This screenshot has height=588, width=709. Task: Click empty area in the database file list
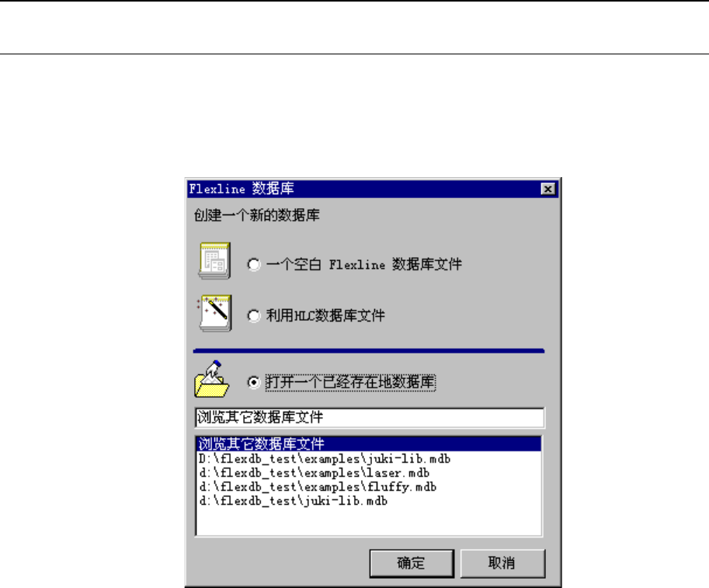(x=369, y=521)
